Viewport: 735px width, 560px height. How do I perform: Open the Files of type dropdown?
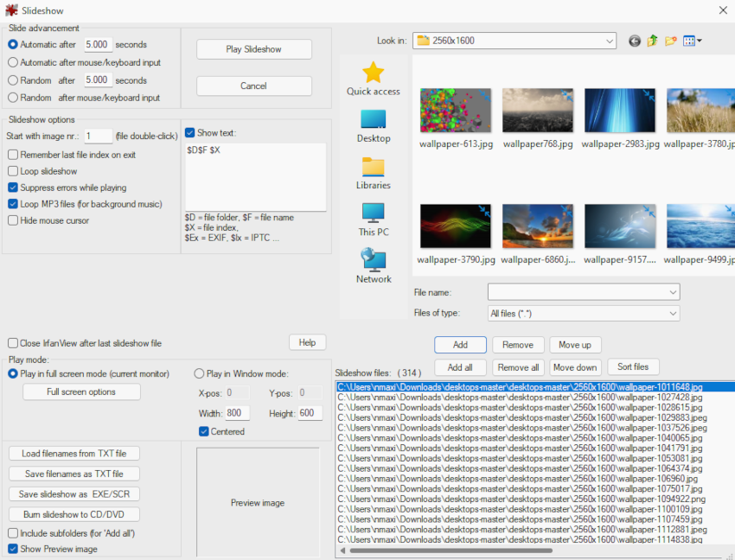673,314
